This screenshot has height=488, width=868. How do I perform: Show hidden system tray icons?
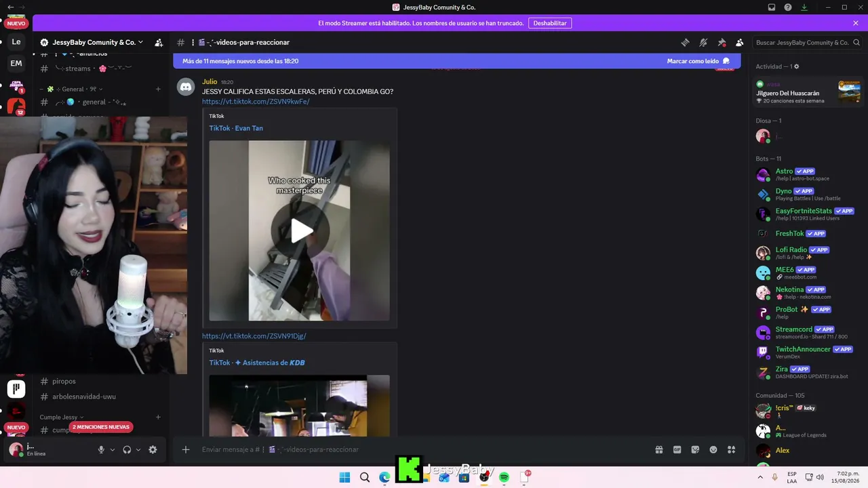click(x=760, y=477)
